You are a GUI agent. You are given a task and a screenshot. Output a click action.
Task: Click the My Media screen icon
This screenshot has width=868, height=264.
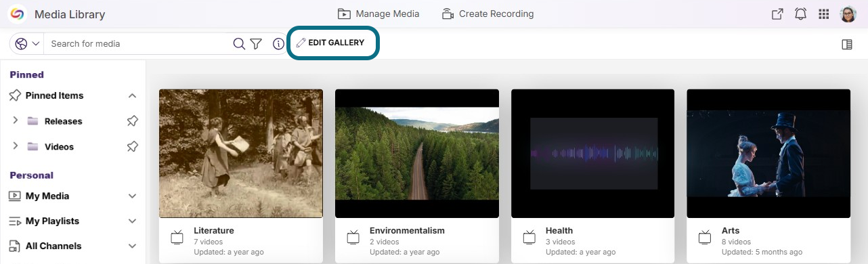click(x=15, y=196)
